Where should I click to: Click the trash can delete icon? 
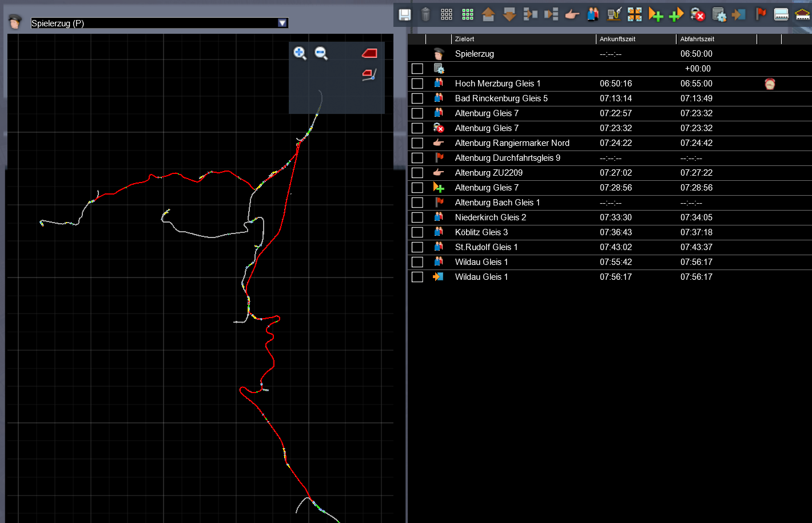(425, 15)
